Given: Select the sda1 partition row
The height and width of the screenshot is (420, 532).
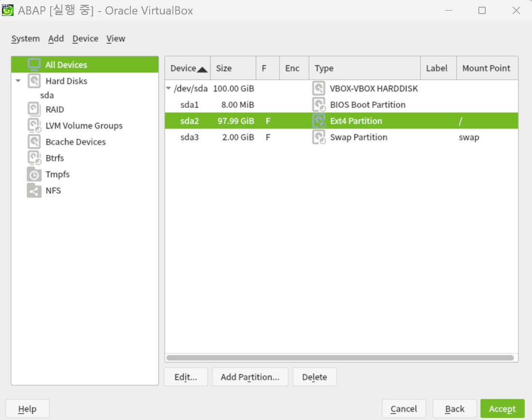Looking at the screenshot, I should (x=341, y=105).
